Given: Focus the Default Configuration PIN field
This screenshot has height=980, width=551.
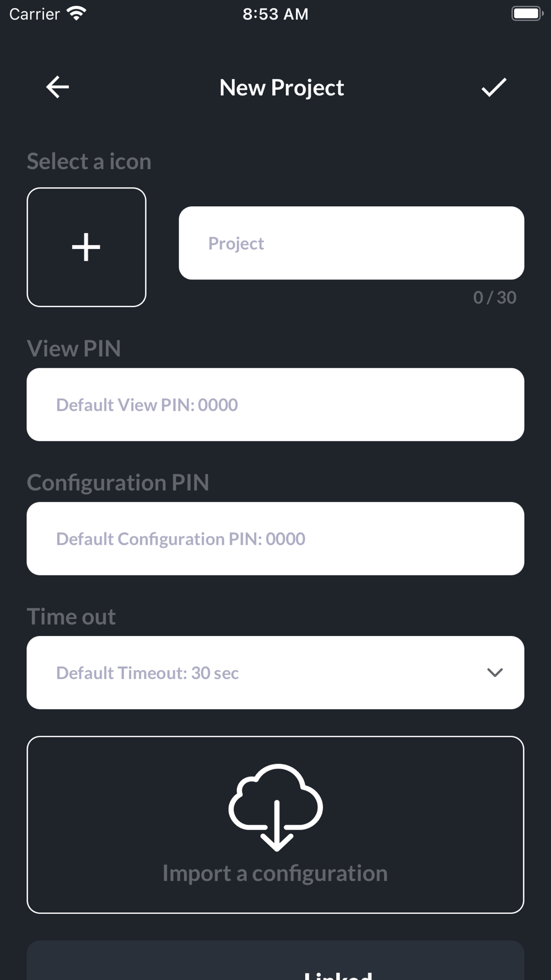Looking at the screenshot, I should 275,539.
